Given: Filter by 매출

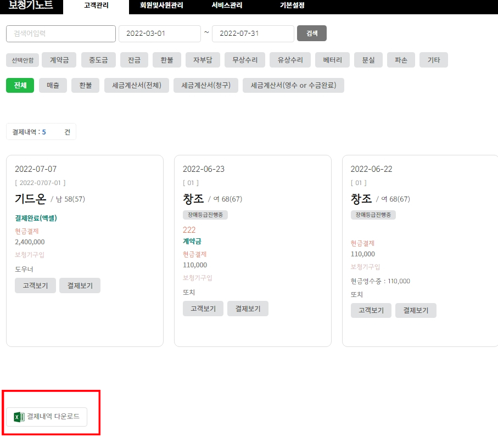Looking at the screenshot, I should [53, 86].
